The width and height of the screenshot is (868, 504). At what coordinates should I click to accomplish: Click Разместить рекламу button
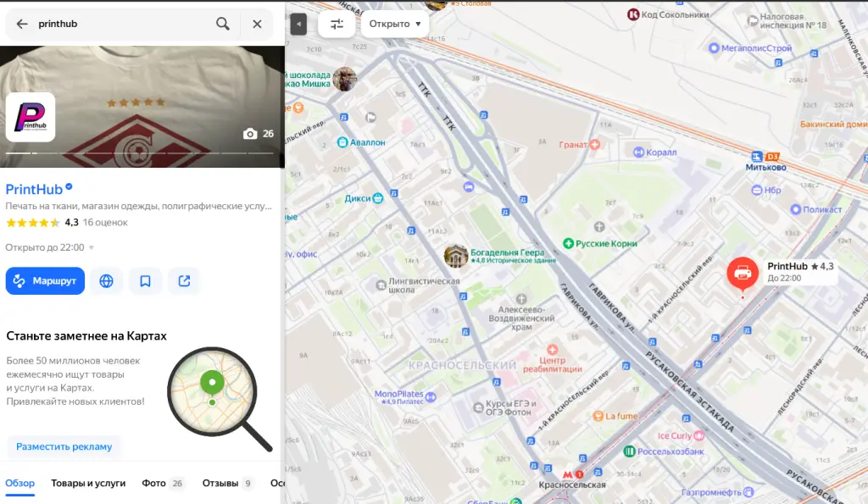coord(64,446)
